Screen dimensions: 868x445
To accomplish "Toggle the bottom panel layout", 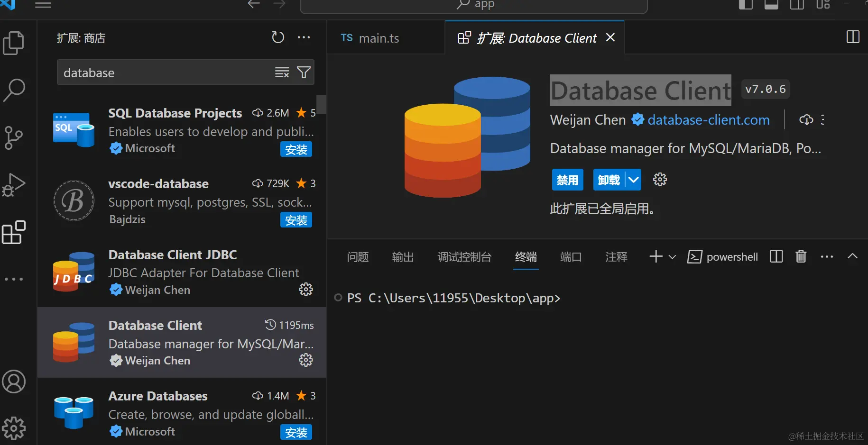I will [x=771, y=4].
